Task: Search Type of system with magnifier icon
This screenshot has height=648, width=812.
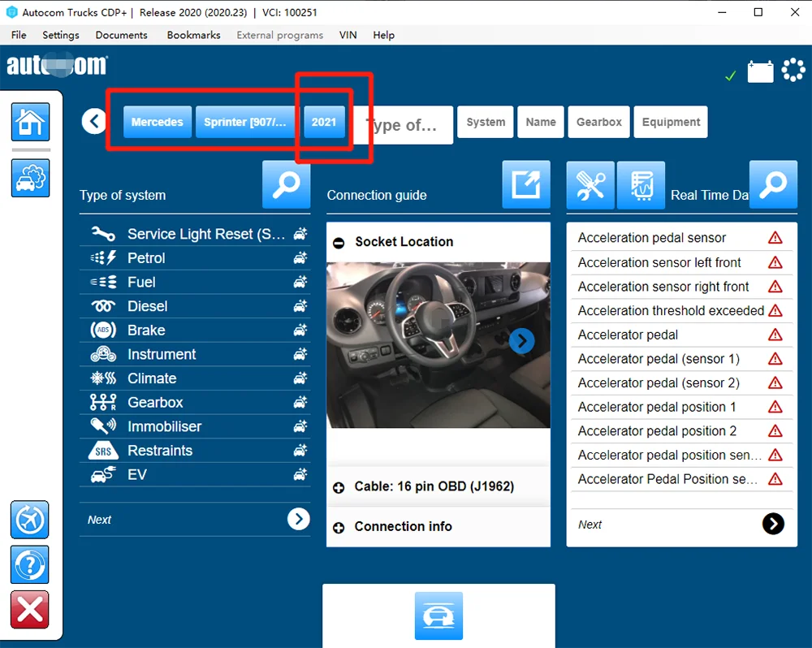Action: point(287,184)
